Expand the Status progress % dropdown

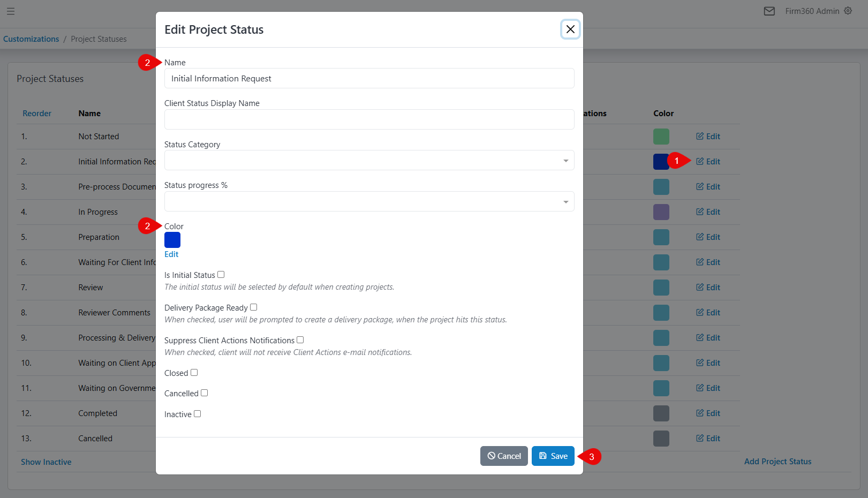coord(565,201)
